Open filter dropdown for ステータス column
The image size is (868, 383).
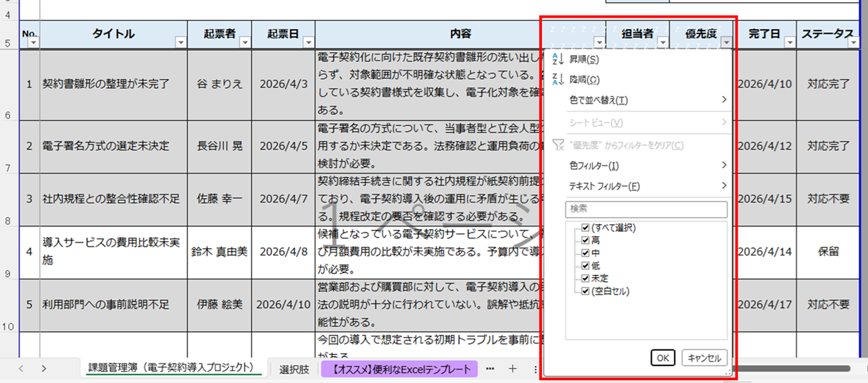click(852, 43)
